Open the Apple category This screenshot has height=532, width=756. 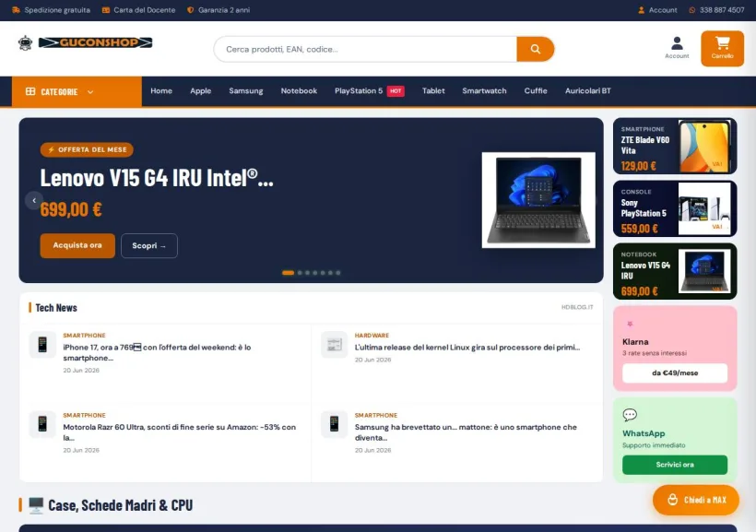[x=201, y=90]
